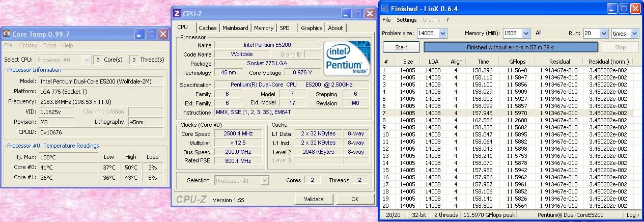
Task: Expand the Run count dropdown in LinX
Action: (x=604, y=33)
